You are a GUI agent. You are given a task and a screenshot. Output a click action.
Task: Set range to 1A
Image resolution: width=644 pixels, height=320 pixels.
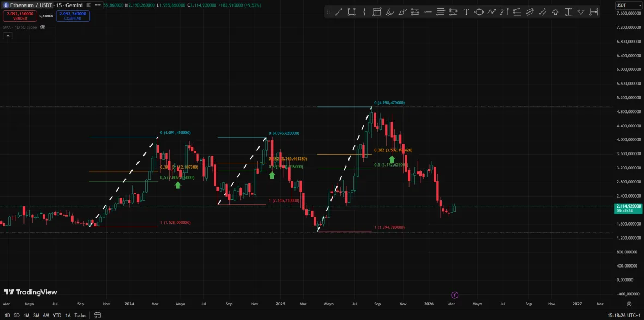(68, 315)
